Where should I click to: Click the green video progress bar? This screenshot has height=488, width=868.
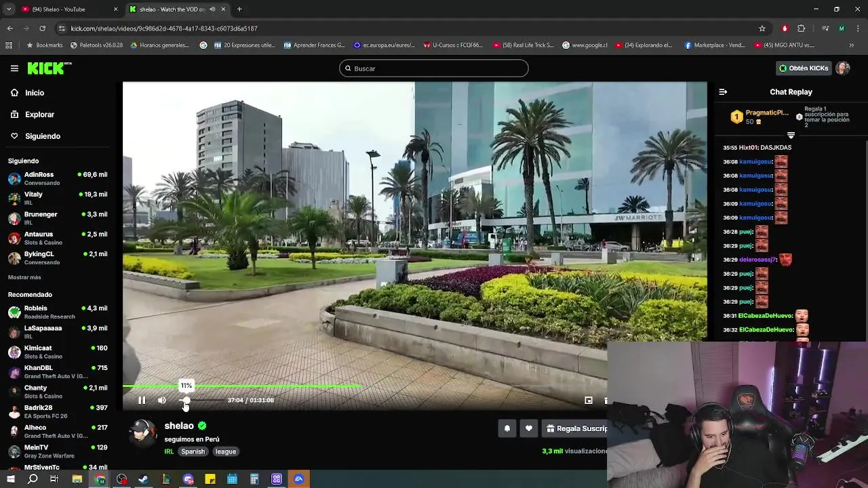click(242, 386)
